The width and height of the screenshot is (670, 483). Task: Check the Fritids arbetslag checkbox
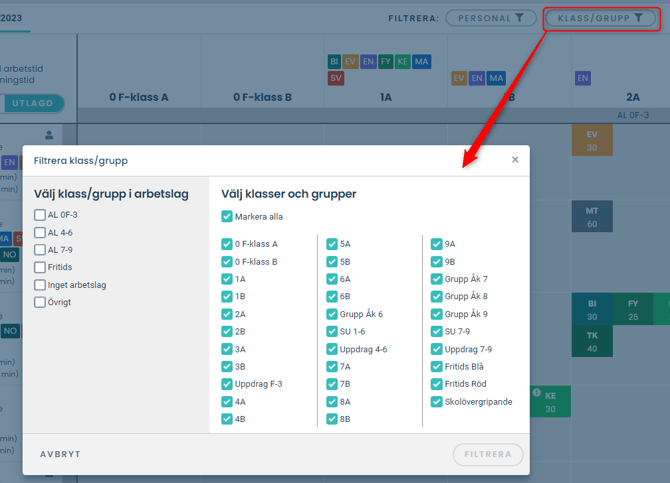pyautogui.click(x=40, y=268)
